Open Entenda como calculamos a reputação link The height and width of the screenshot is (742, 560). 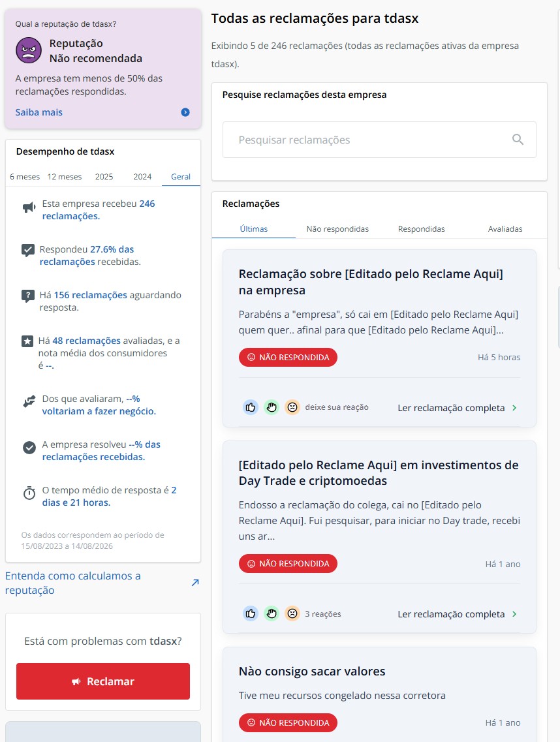point(73,583)
